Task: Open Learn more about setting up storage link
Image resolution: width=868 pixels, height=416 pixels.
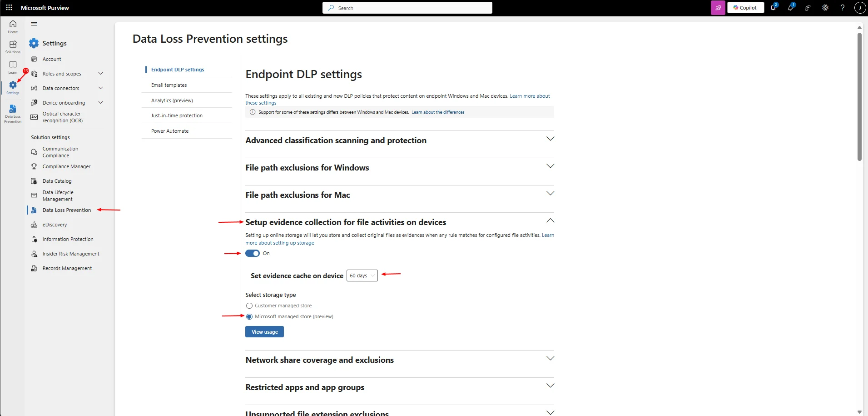Action: point(280,243)
